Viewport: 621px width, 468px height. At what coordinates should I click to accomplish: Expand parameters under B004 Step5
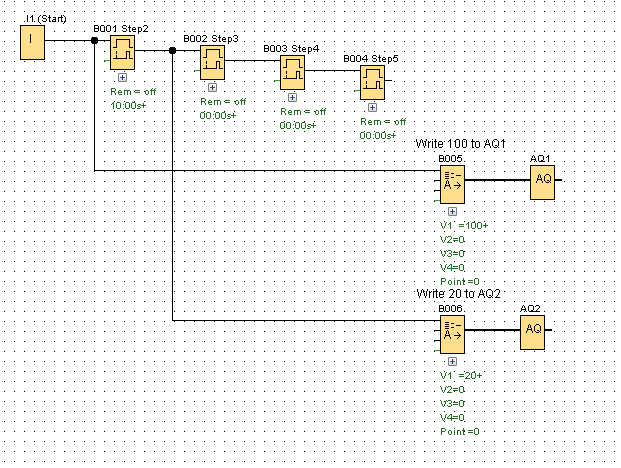click(373, 107)
